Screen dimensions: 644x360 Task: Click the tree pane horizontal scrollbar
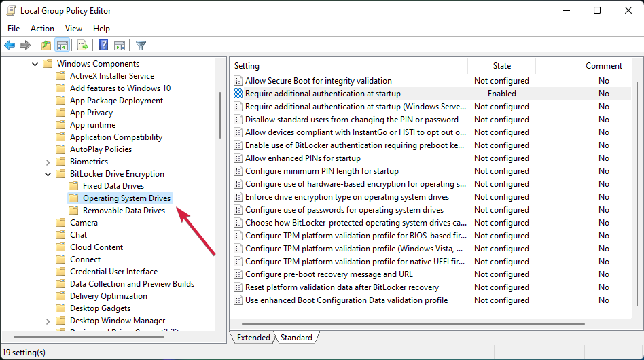tap(89, 337)
